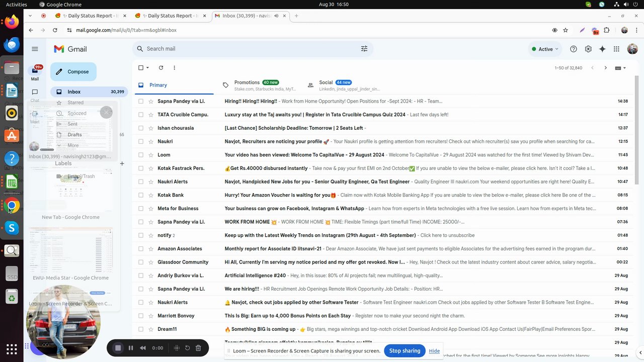Open Chrome Extensions puzzle icon

click(x=607, y=30)
